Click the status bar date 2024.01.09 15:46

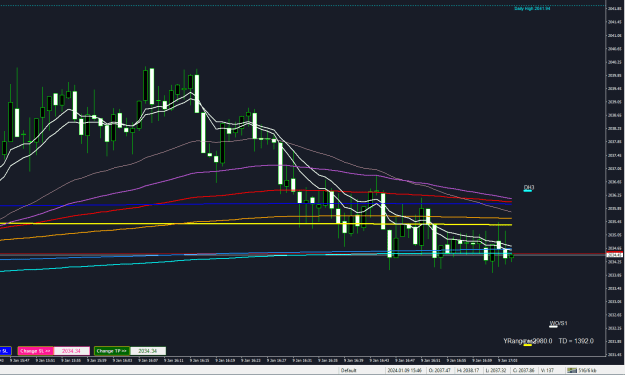tap(405, 371)
